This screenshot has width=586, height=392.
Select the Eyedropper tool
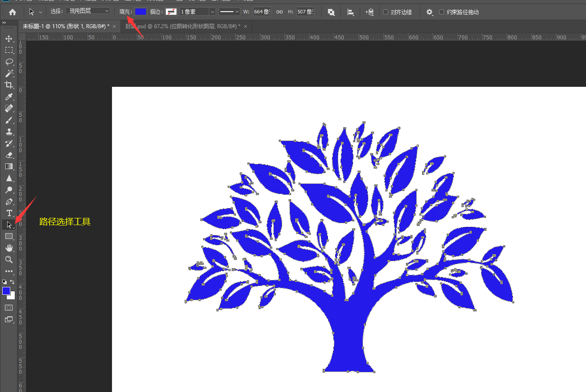9,97
